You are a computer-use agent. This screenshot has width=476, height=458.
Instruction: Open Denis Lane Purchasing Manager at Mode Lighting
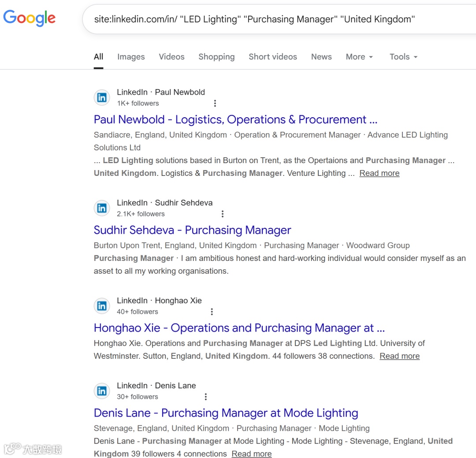[226, 413]
